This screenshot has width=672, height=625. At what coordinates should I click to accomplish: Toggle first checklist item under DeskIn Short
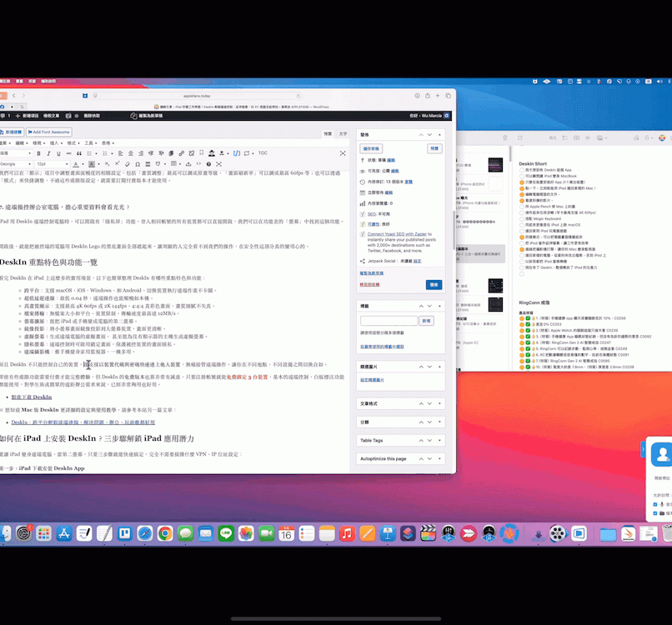point(521,169)
